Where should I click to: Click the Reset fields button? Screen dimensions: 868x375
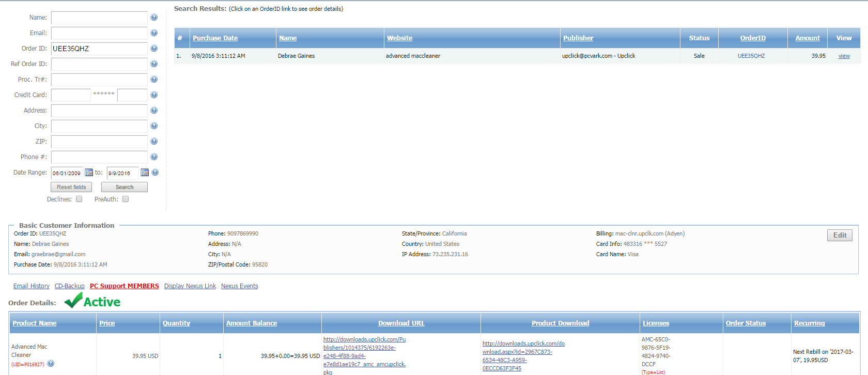71,187
